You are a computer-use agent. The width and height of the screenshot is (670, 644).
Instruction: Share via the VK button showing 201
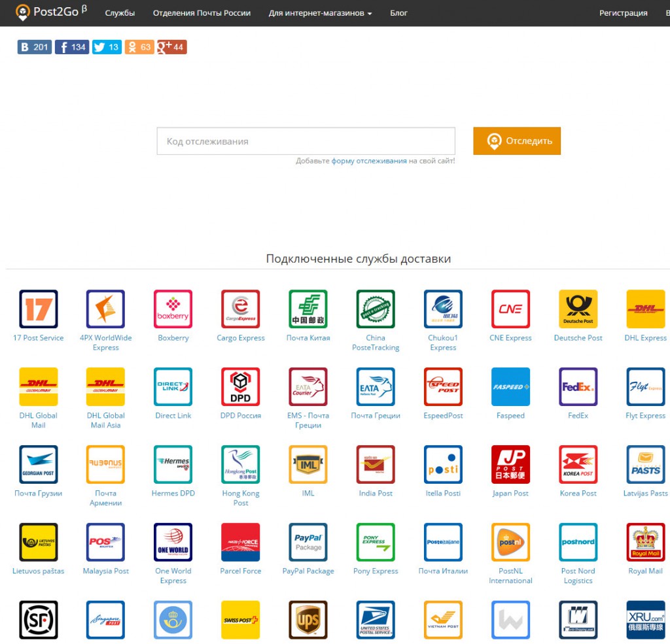35,47
